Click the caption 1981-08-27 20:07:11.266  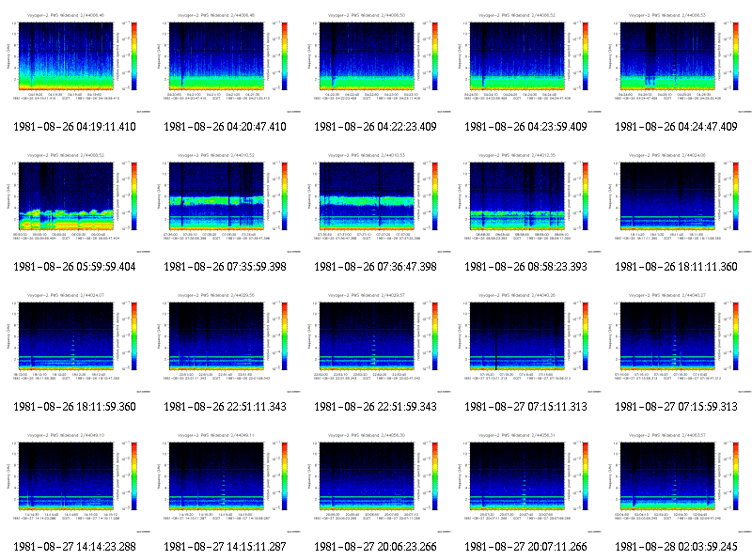[525, 547]
